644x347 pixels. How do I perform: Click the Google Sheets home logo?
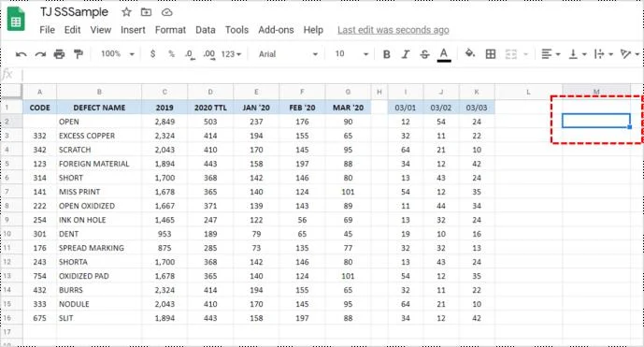tap(16, 20)
